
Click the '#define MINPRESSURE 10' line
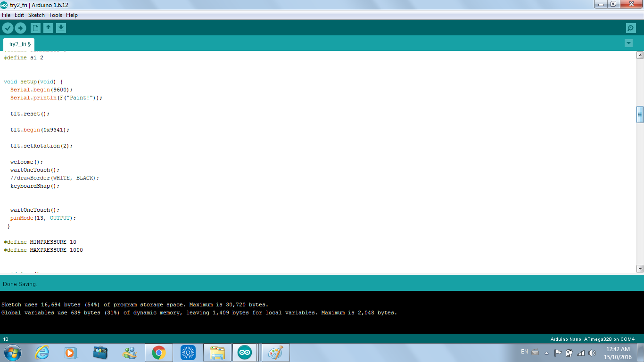pyautogui.click(x=40, y=242)
